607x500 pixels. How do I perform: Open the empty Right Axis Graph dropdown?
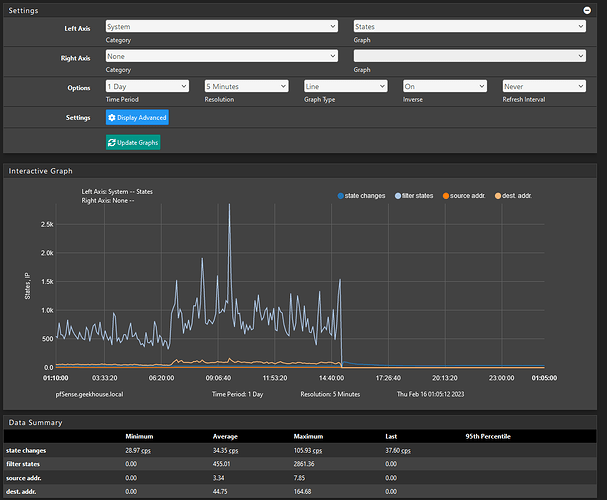(x=469, y=57)
